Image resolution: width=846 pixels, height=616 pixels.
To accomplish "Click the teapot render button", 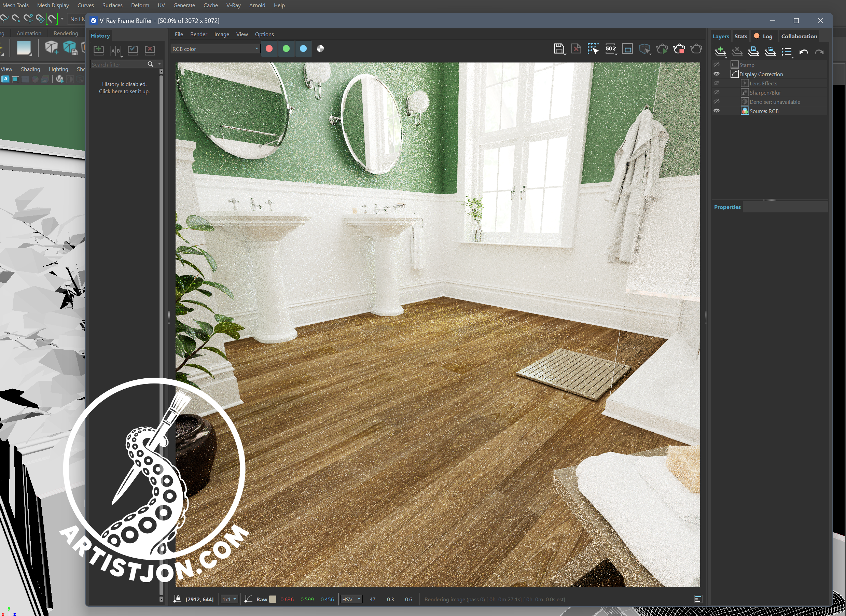I will (696, 49).
